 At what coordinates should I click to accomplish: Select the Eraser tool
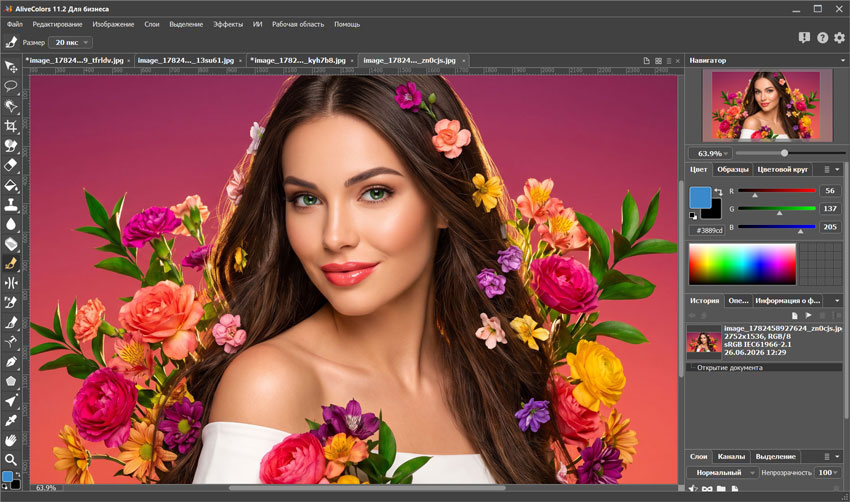click(10, 165)
